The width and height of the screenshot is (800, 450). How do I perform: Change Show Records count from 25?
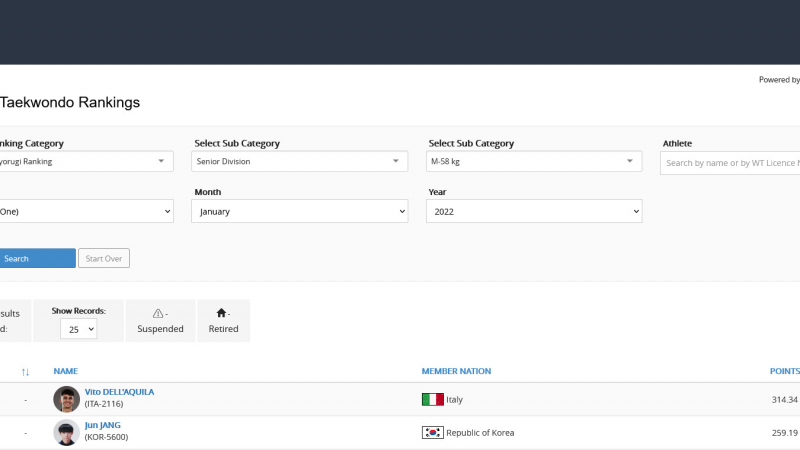[x=78, y=329]
